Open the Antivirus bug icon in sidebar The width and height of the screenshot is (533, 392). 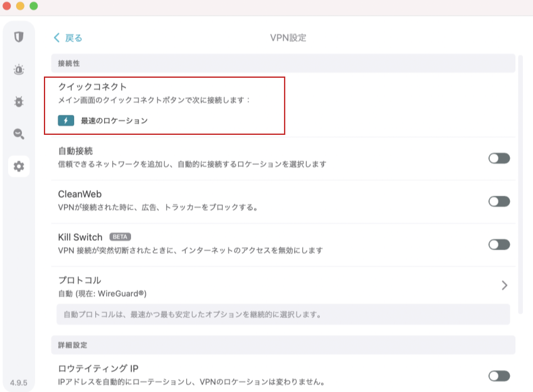19,102
